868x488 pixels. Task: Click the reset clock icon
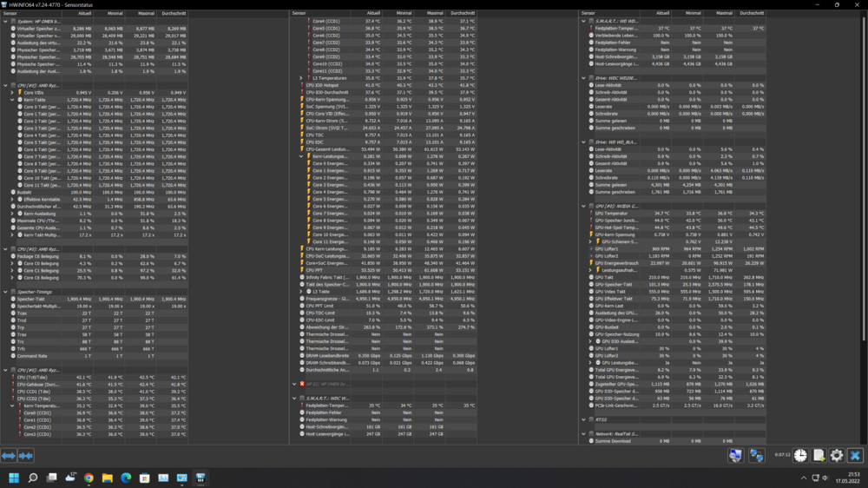coord(799,456)
